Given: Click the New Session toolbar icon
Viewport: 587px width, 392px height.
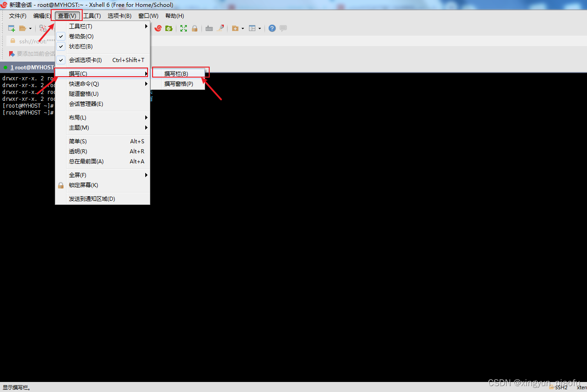Looking at the screenshot, I should 12,28.
